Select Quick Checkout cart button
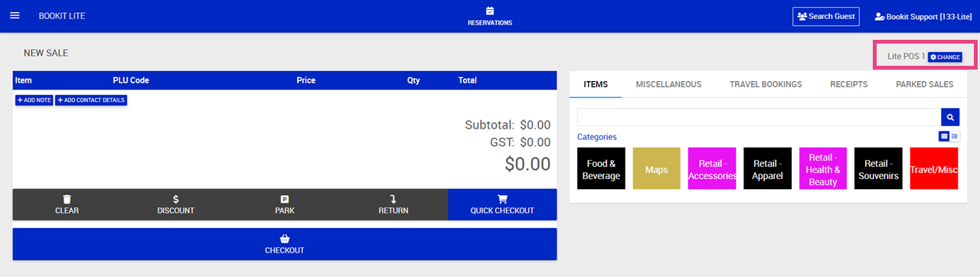 coord(502,204)
